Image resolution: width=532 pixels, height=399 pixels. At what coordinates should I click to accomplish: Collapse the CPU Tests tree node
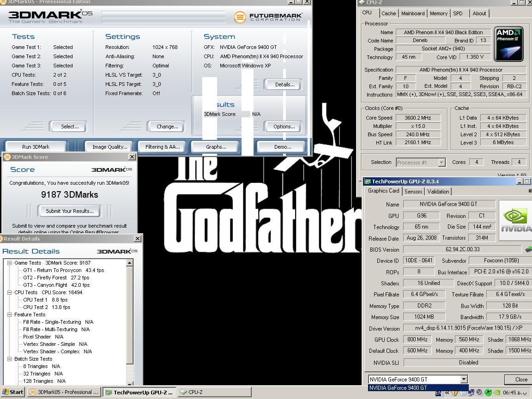point(10,292)
